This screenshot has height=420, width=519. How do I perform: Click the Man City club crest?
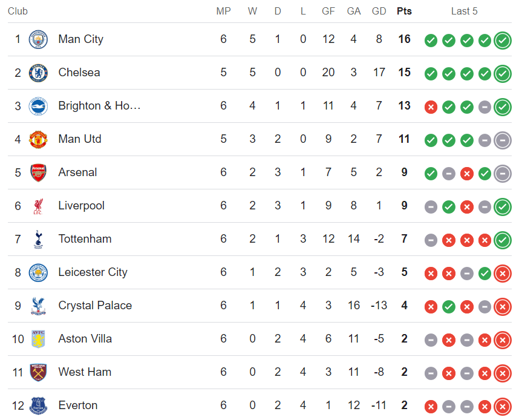click(x=38, y=39)
